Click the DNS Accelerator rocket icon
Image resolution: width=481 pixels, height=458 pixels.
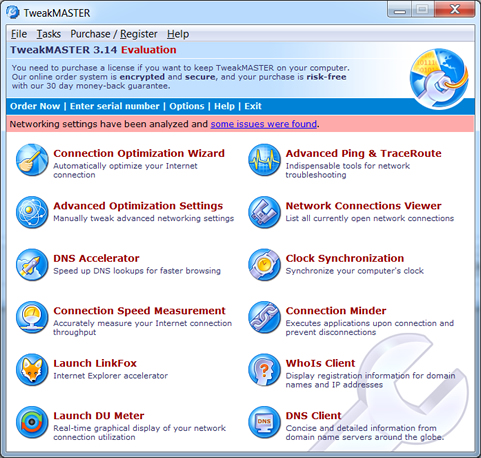pos(32,265)
